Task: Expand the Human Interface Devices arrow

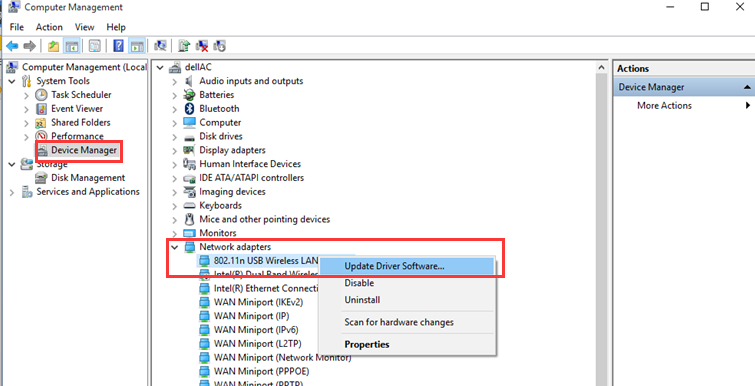Action: (x=175, y=164)
